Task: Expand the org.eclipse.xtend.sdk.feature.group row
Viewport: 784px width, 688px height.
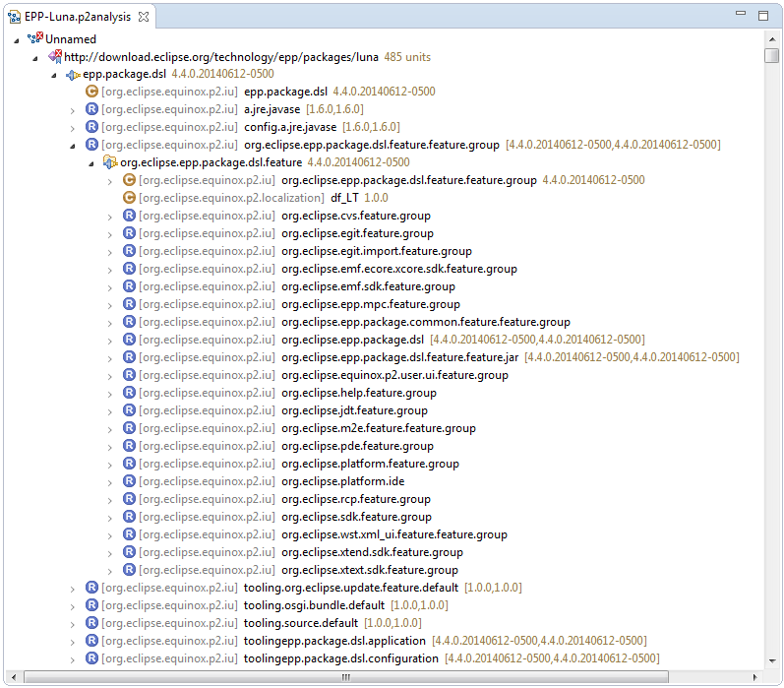Action: click(110, 553)
